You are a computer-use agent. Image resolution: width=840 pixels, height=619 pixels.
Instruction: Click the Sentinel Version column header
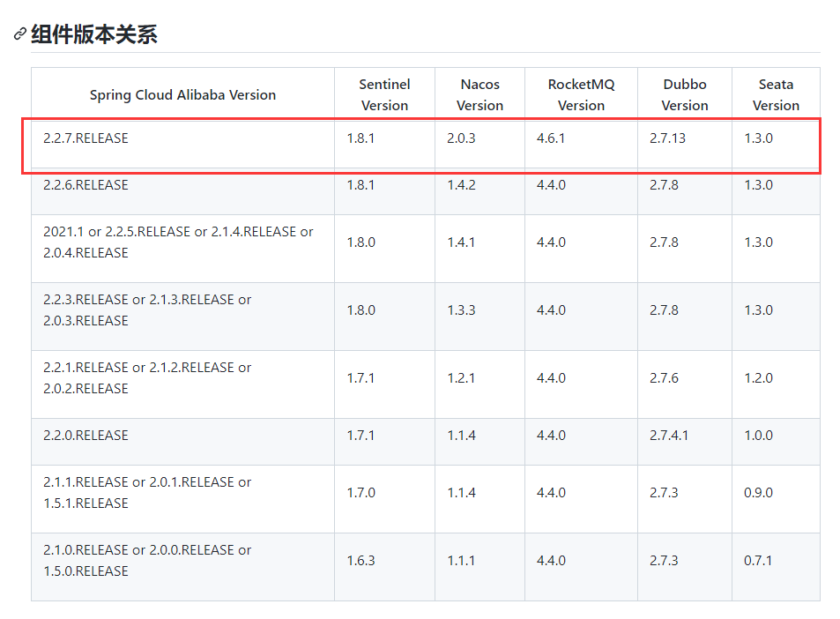(384, 95)
